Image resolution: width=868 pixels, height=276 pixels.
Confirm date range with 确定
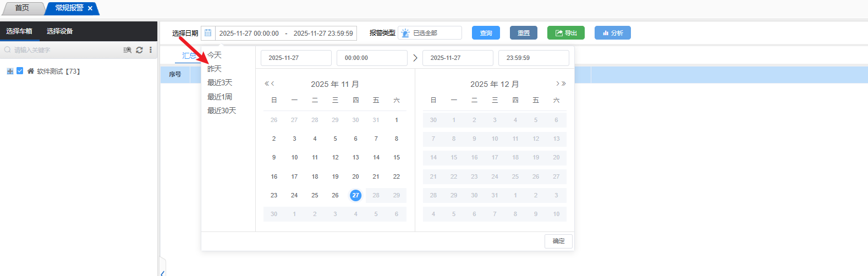(x=558, y=241)
